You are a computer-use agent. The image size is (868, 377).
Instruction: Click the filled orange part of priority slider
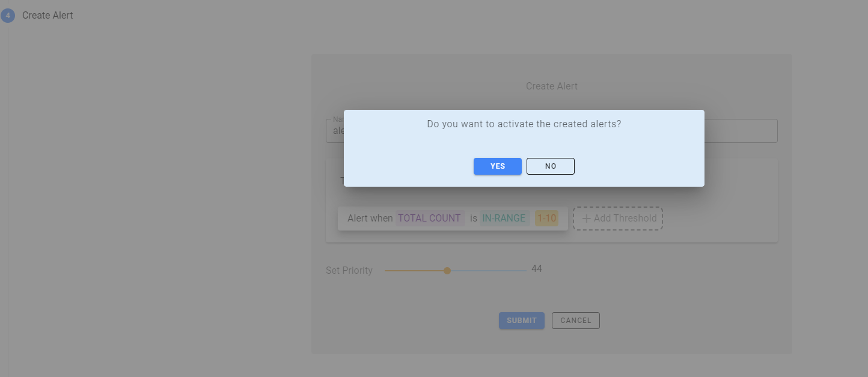(415, 271)
